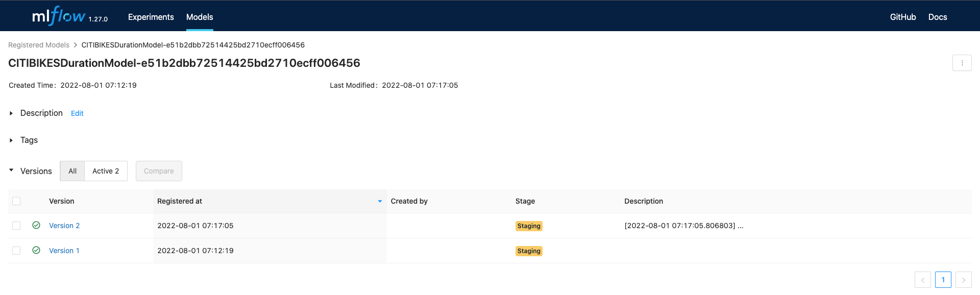The image size is (980, 295).
Task: Click the Description column header
Action: click(x=644, y=201)
